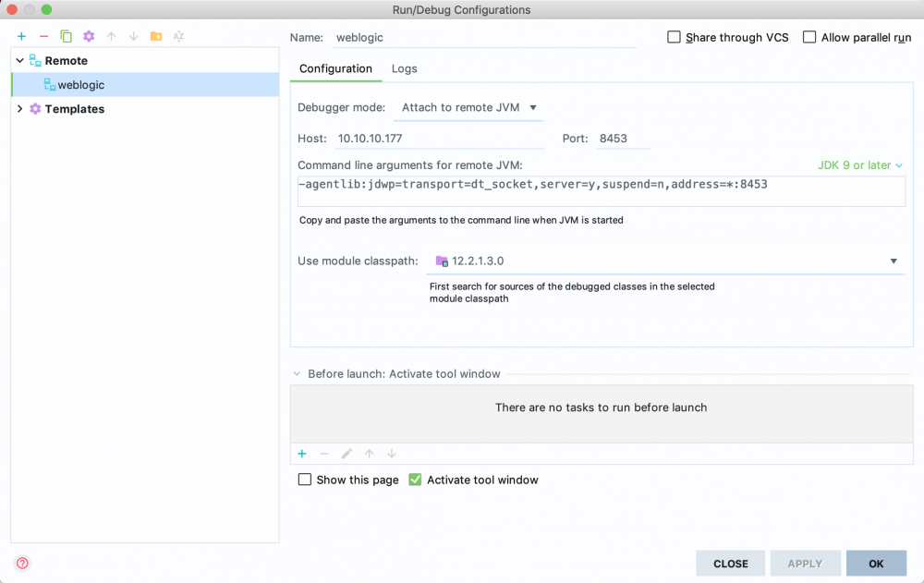Viewport: 924px width, 583px height.
Task: Expand the Templates tree node
Action: [18, 108]
